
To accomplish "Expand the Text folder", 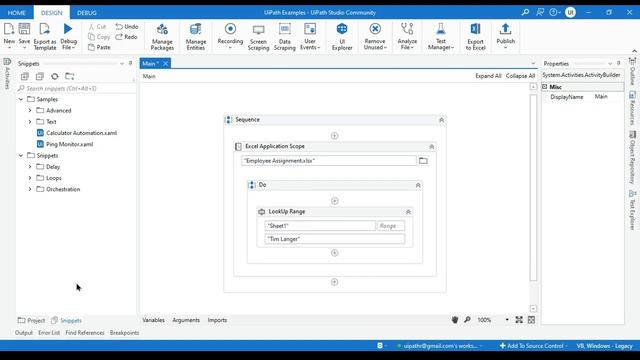I will (30, 122).
